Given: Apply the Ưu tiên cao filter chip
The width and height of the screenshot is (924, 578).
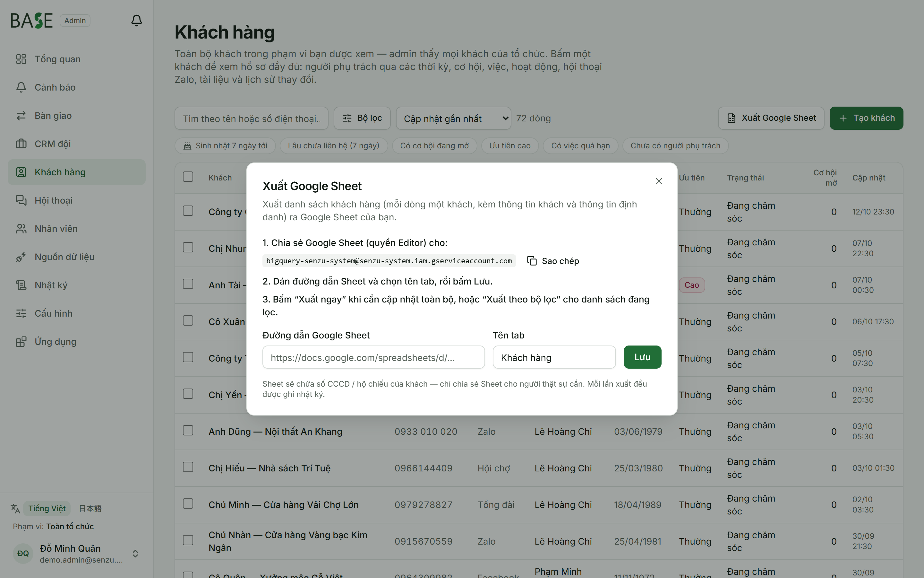Looking at the screenshot, I should pos(510,146).
